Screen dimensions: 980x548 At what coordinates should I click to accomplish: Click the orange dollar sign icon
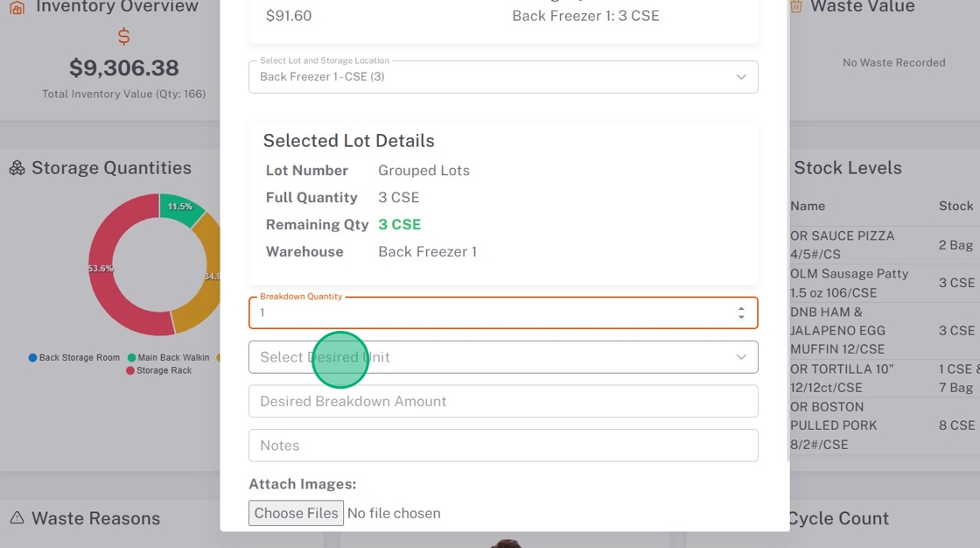tap(123, 37)
